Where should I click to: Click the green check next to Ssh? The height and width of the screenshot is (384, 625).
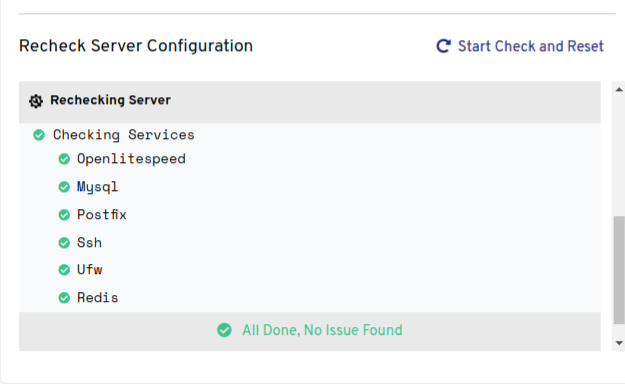click(x=64, y=243)
